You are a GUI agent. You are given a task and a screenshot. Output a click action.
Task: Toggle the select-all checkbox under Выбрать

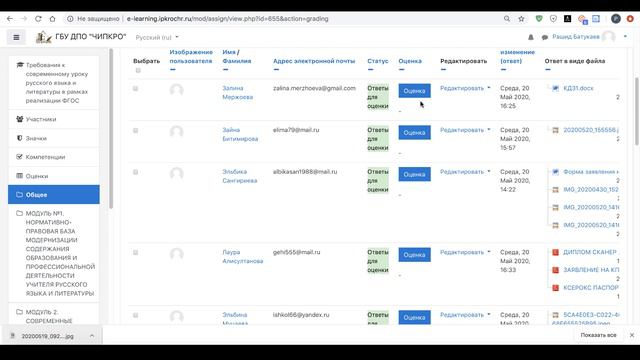[138, 70]
